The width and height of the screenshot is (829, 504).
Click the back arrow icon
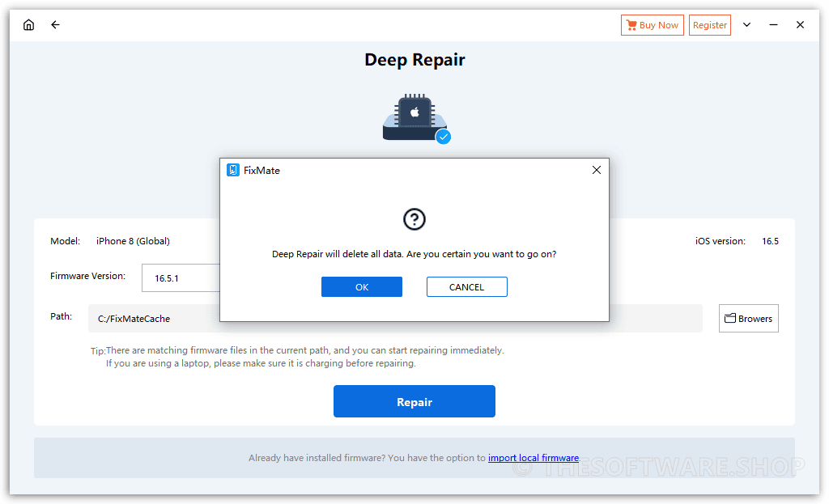tap(55, 25)
